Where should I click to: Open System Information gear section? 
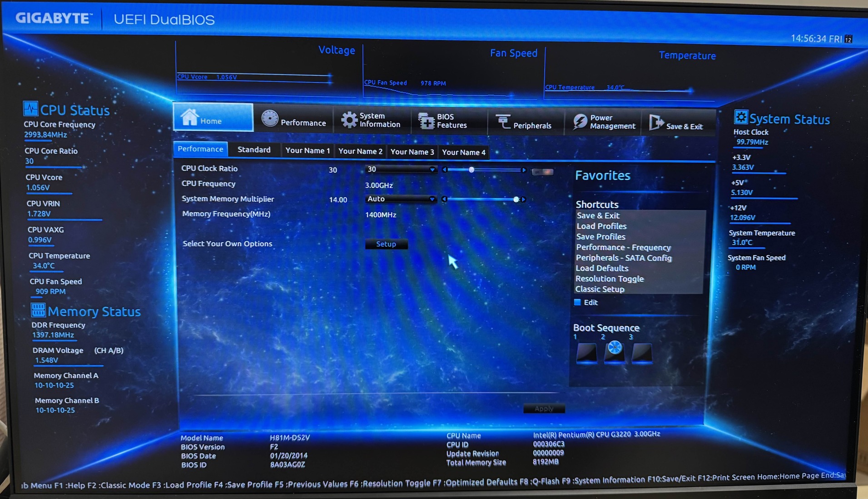pos(372,120)
